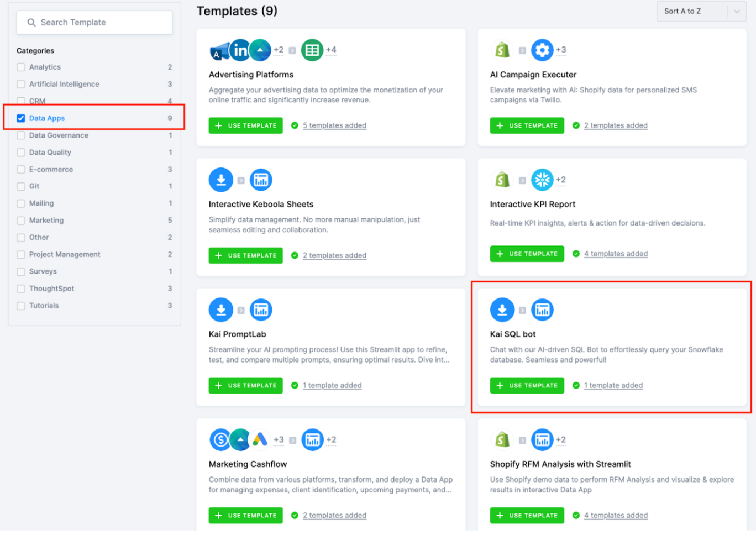Click the Google Ads icon on Marketing Cashflow
This screenshot has width=756, height=540.
[x=260, y=440]
